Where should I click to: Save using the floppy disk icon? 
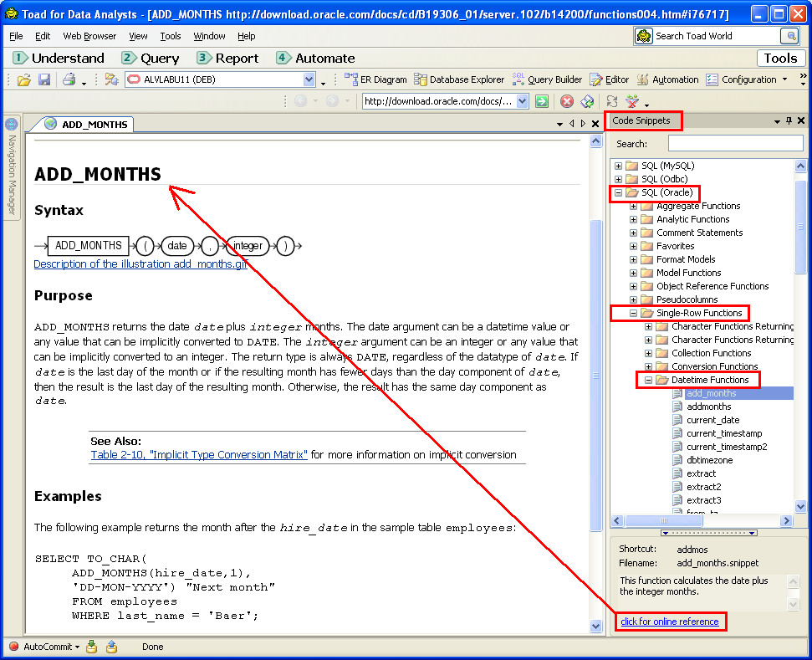pyautogui.click(x=44, y=79)
